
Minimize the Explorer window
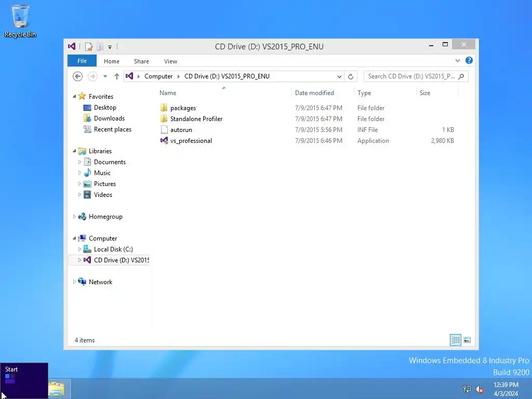tap(431, 45)
